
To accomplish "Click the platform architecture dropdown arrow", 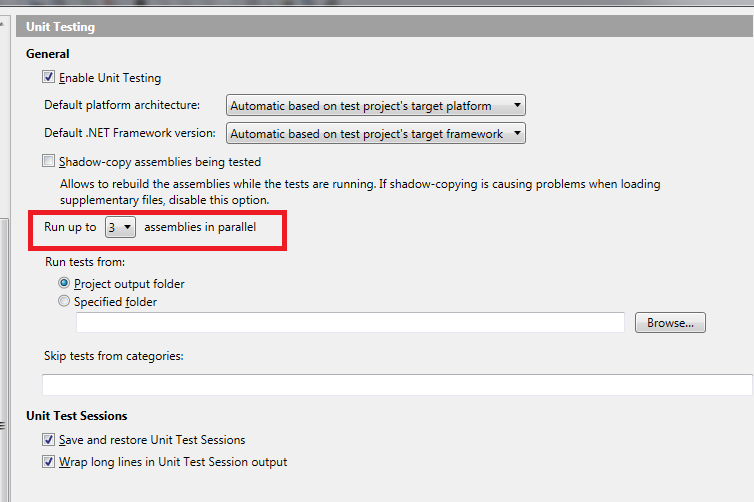I will (517, 105).
